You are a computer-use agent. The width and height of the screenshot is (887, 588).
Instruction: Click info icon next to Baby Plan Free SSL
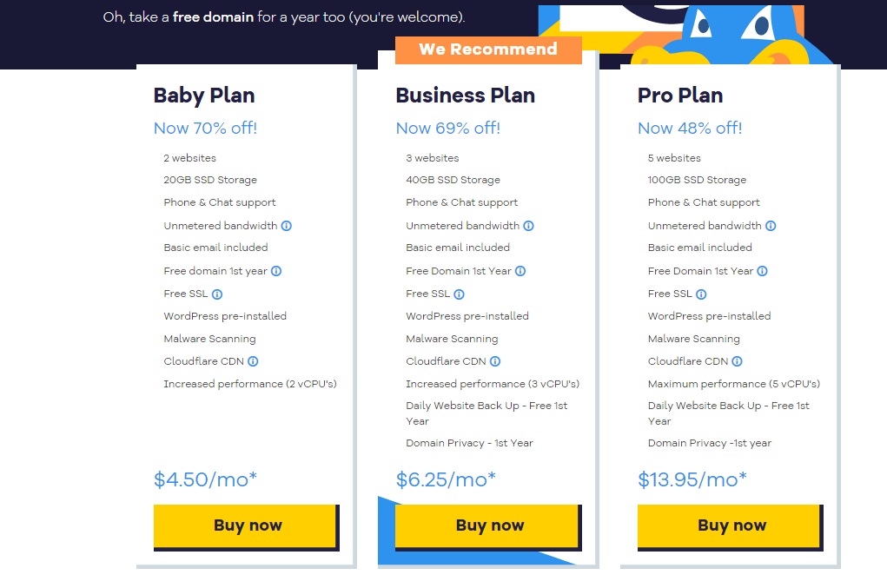click(x=217, y=294)
